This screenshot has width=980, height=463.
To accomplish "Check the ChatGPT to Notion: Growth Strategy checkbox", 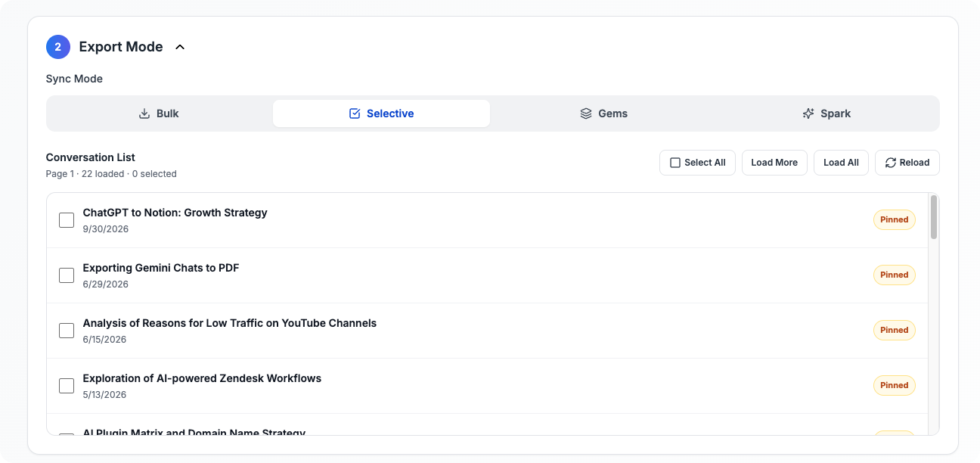I will pyautogui.click(x=67, y=220).
